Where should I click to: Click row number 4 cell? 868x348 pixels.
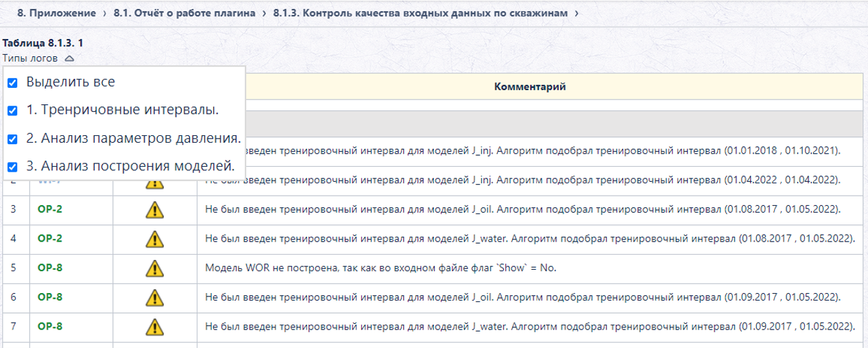15,239
